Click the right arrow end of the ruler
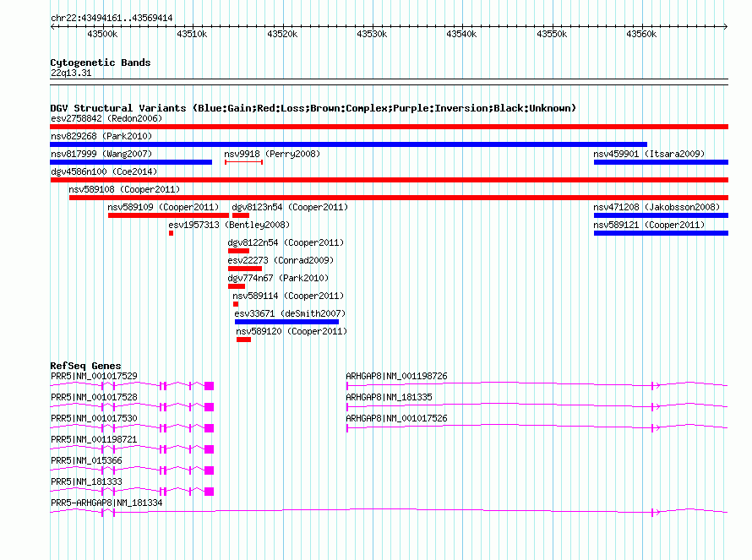Screen dimensions: 752x560 tap(725, 26)
